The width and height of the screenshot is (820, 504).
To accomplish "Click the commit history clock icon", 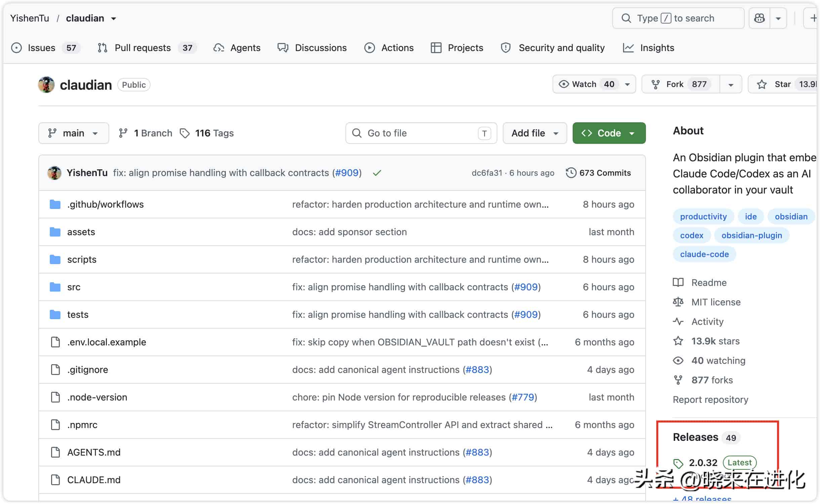I will (x=571, y=173).
